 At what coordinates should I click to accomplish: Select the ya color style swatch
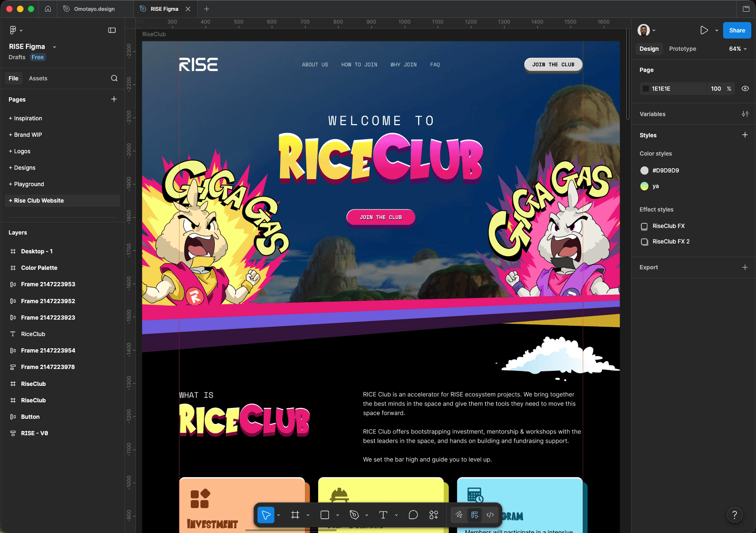click(x=644, y=186)
